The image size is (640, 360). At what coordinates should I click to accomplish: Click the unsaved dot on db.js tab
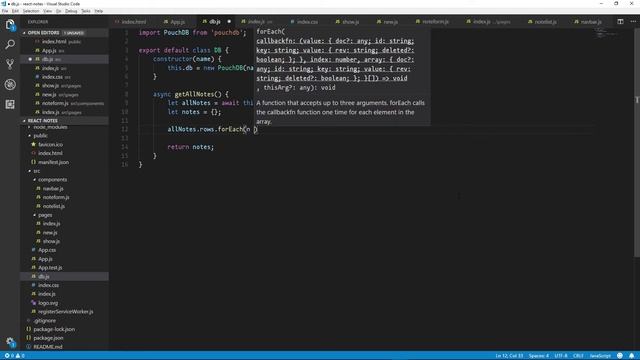(x=229, y=22)
